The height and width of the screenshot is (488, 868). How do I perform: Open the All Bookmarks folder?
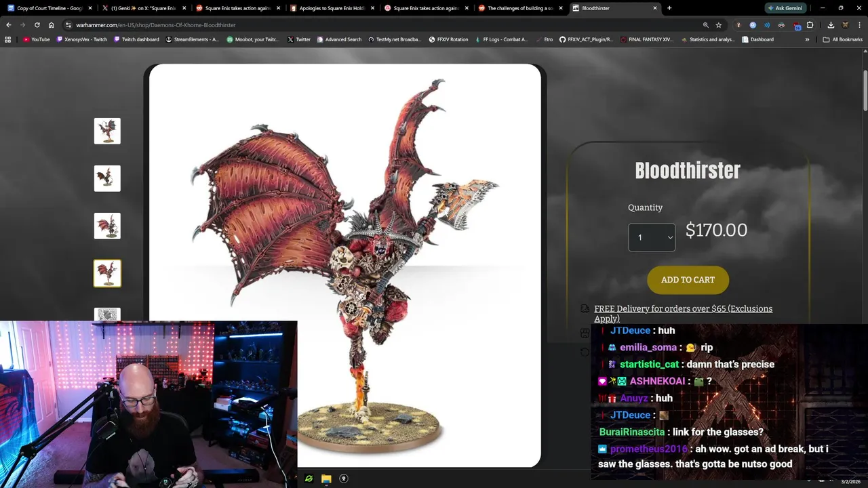[x=842, y=39]
